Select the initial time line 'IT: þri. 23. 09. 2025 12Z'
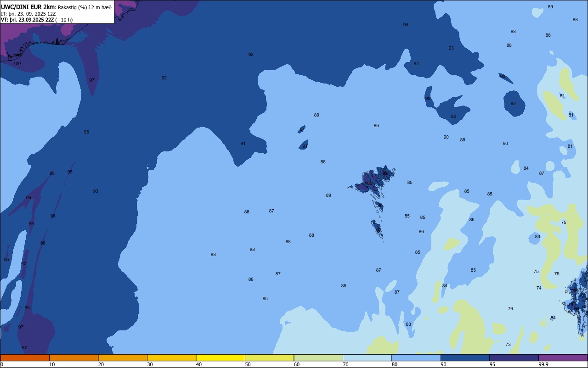588x368 pixels. click(28, 14)
